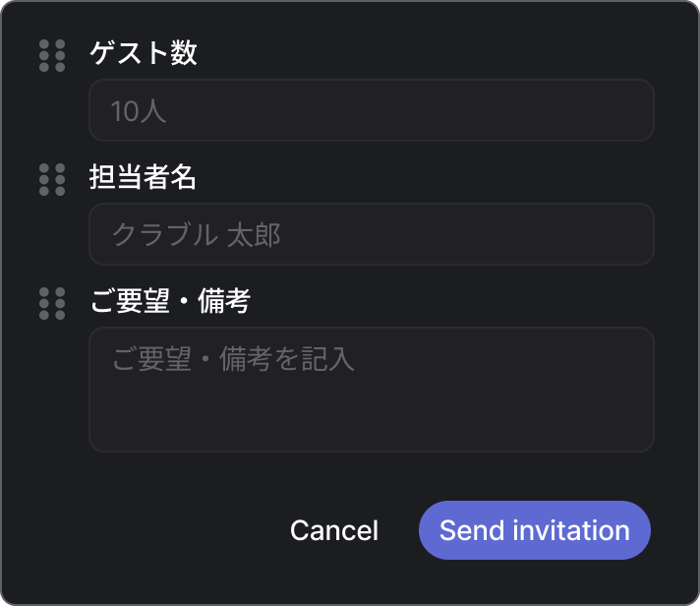Submit the form with Send invitation
Viewport: 700px width, 606px height.
click(x=534, y=531)
